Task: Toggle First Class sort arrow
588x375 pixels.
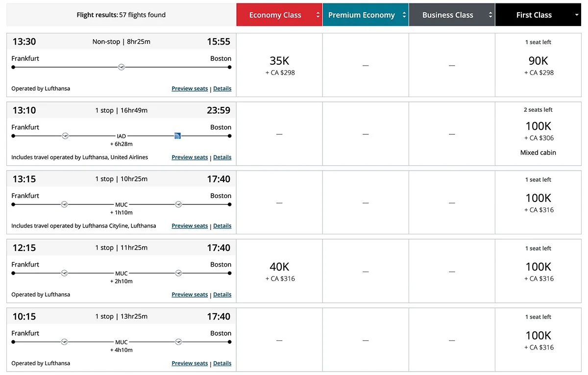Action: click(577, 15)
